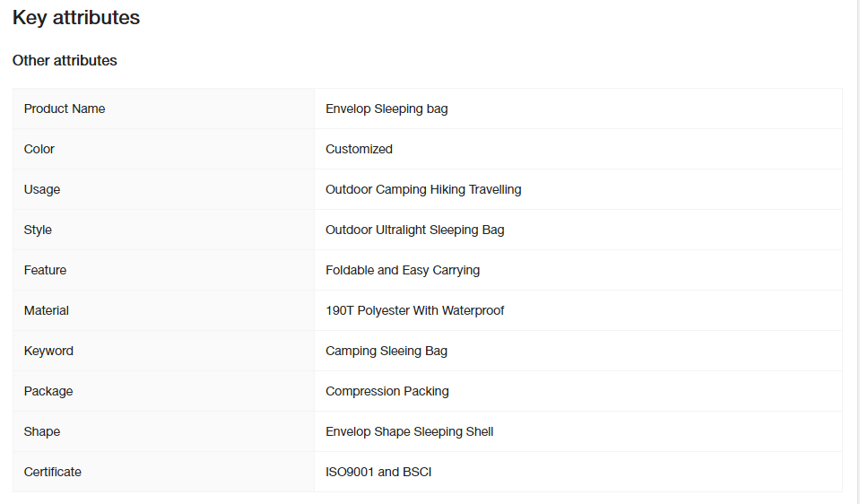Click 190T Polyester With Waterproof value
The width and height of the screenshot is (860, 504).
tap(414, 310)
